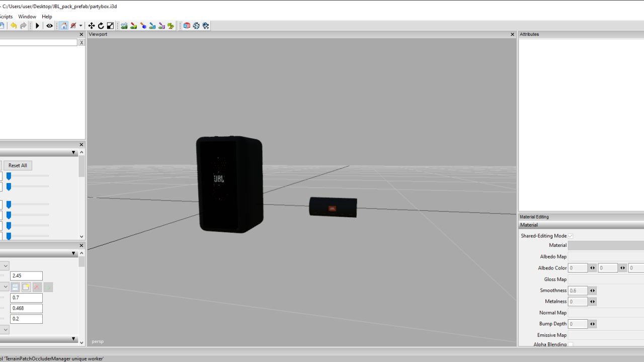
Task: Activate the blue-blob terrain brush icon
Action: point(143,26)
